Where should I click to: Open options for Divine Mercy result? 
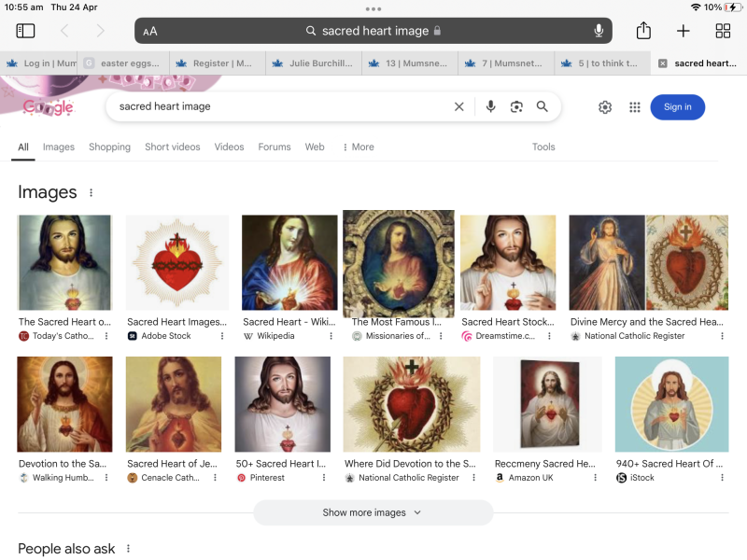(x=722, y=336)
